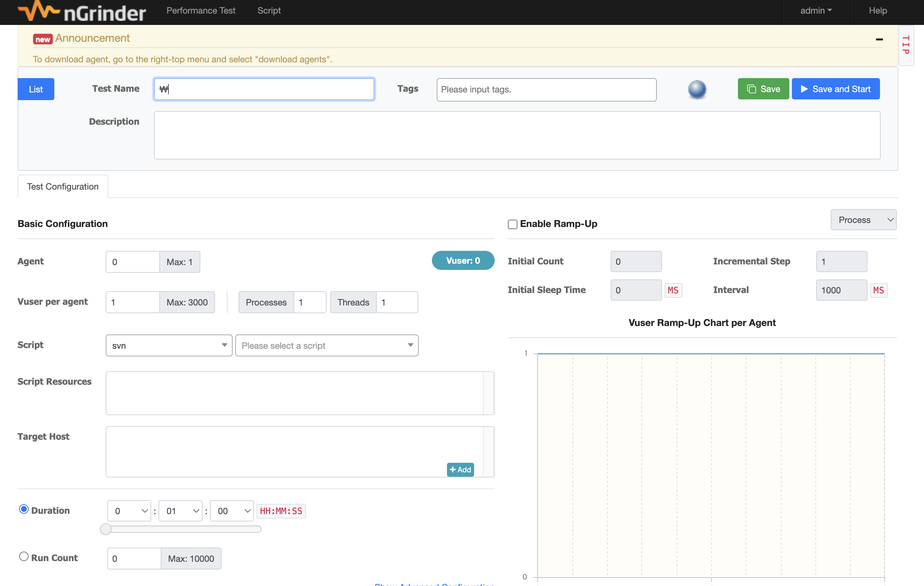The image size is (924, 586).
Task: Click the blue status ball icon
Action: pos(697,89)
